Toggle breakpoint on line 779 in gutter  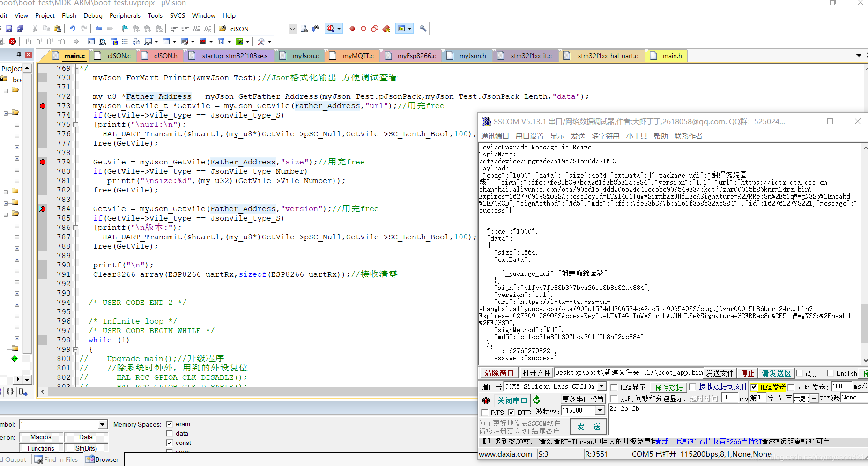[43, 162]
